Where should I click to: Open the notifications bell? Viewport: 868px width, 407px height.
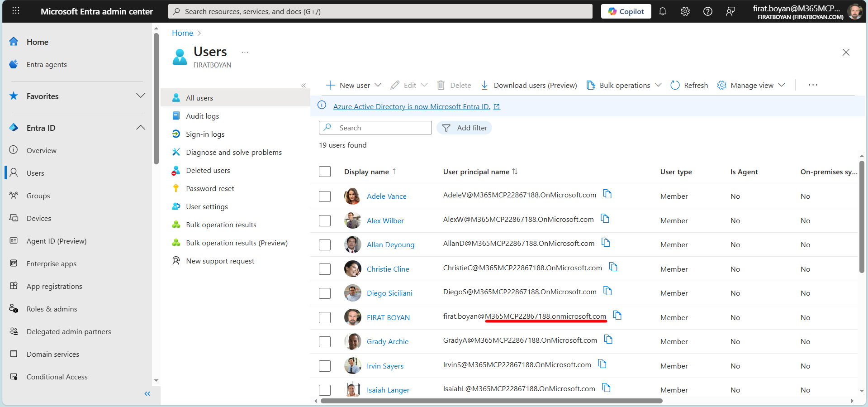coord(663,11)
